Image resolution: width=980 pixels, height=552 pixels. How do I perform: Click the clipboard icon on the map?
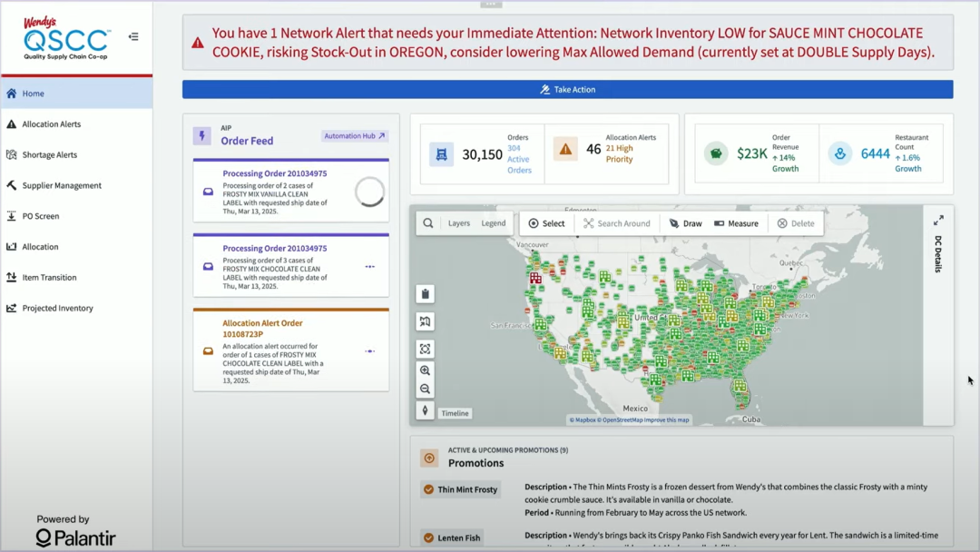pyautogui.click(x=425, y=294)
